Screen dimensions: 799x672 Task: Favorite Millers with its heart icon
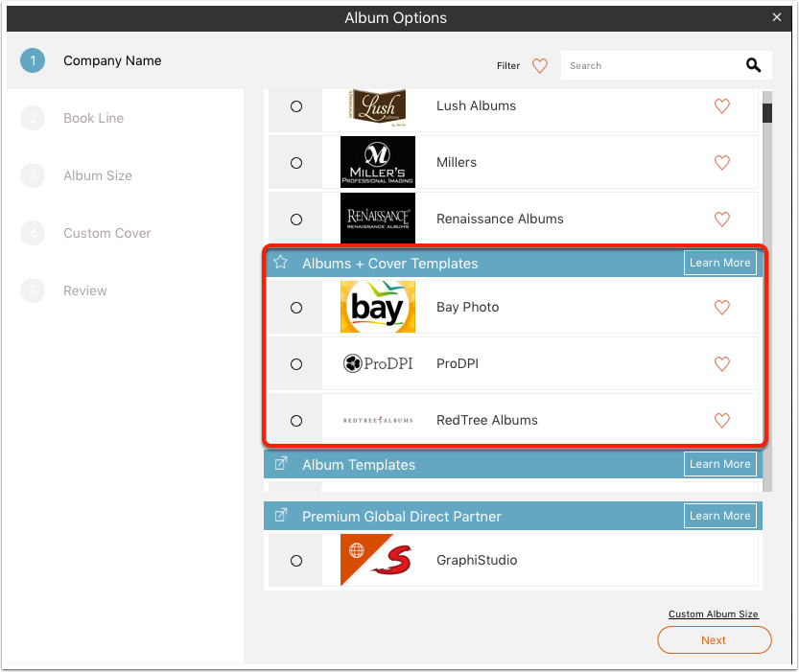(721, 162)
